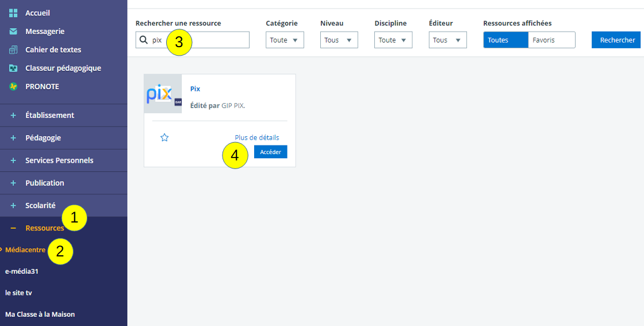This screenshot has height=326, width=644.
Task: Mark Pix as favorite with star
Action: 164,137
